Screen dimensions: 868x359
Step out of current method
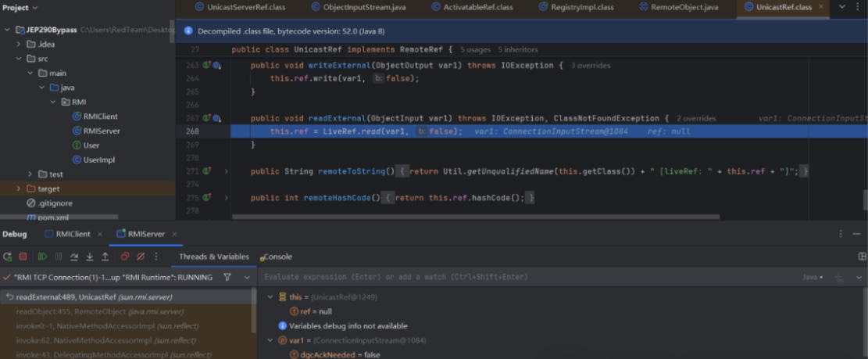point(105,257)
